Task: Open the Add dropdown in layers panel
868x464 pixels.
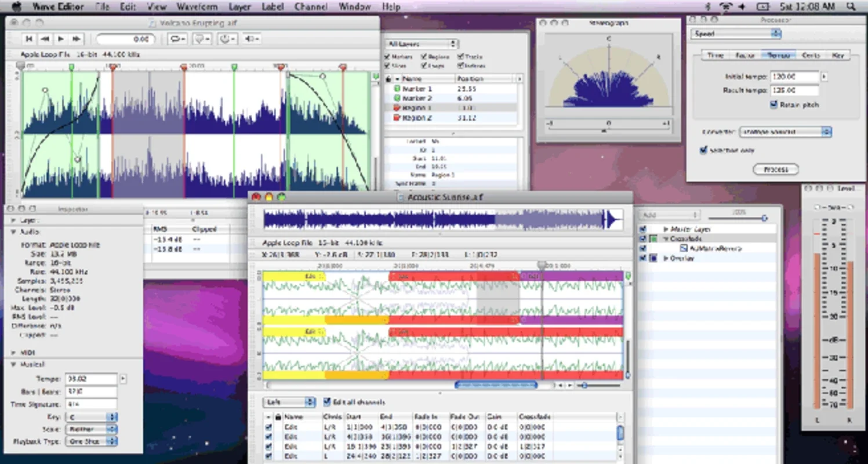Action: click(x=670, y=215)
